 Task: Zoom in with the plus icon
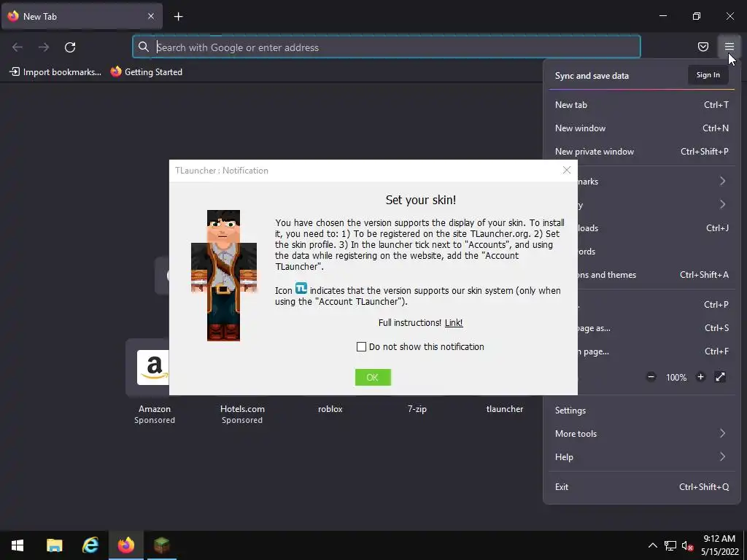tap(700, 377)
